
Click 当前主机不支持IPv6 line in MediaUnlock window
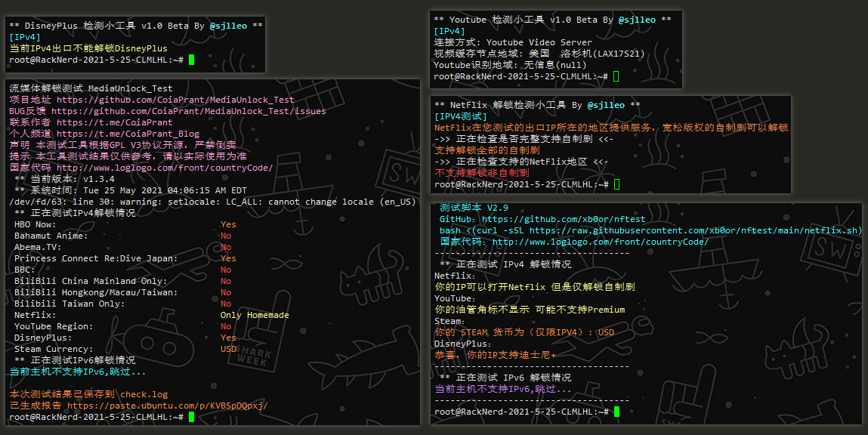[x=78, y=372]
